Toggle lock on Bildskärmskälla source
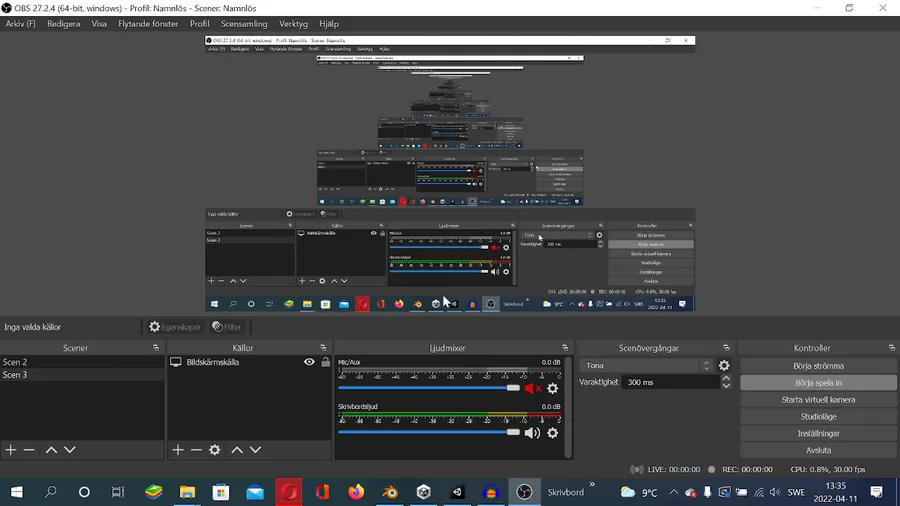This screenshot has width=900, height=506. point(325,362)
